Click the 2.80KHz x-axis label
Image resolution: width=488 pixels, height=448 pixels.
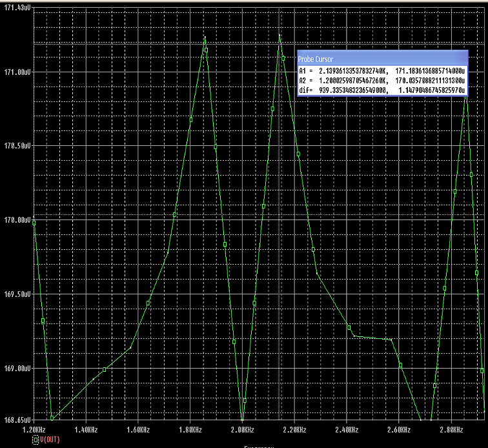click(451, 430)
